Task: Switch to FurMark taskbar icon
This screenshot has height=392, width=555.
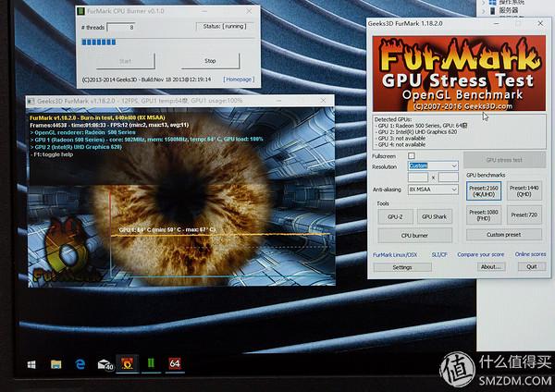Action: pos(127,363)
